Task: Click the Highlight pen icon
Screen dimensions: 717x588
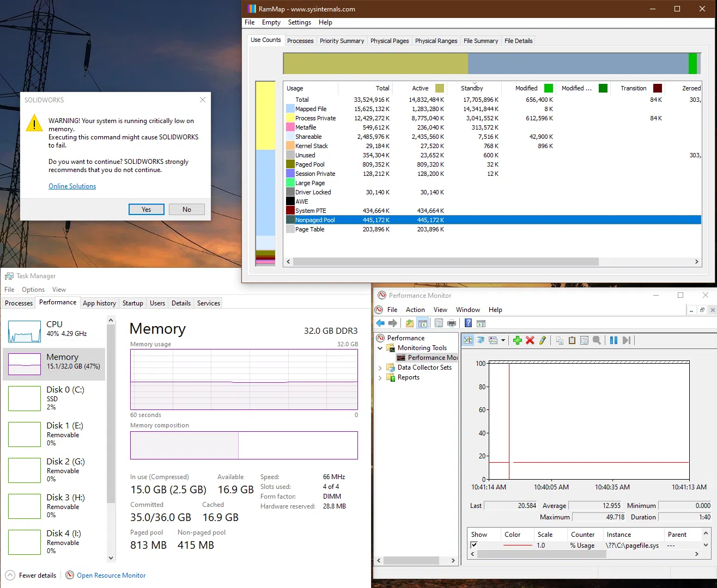Action: pos(542,340)
